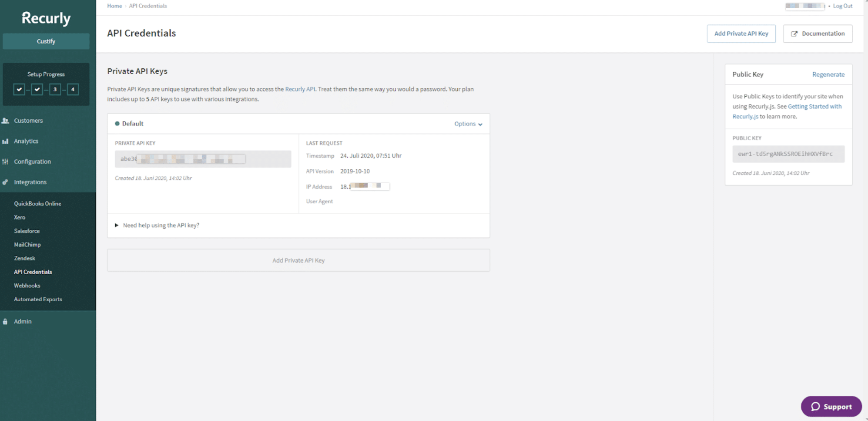868x421 pixels.
Task: Open Support using the chat bubble icon
Action: (817, 406)
